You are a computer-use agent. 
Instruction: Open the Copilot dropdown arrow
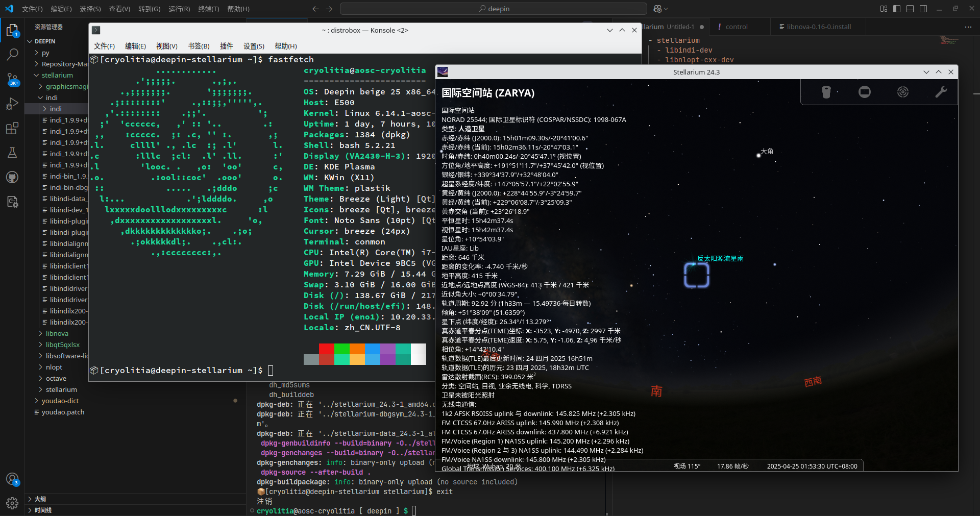(666, 9)
